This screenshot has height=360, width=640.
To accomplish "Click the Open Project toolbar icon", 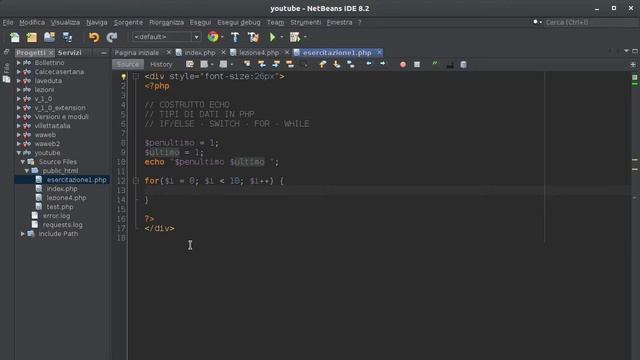I will 49,37.
